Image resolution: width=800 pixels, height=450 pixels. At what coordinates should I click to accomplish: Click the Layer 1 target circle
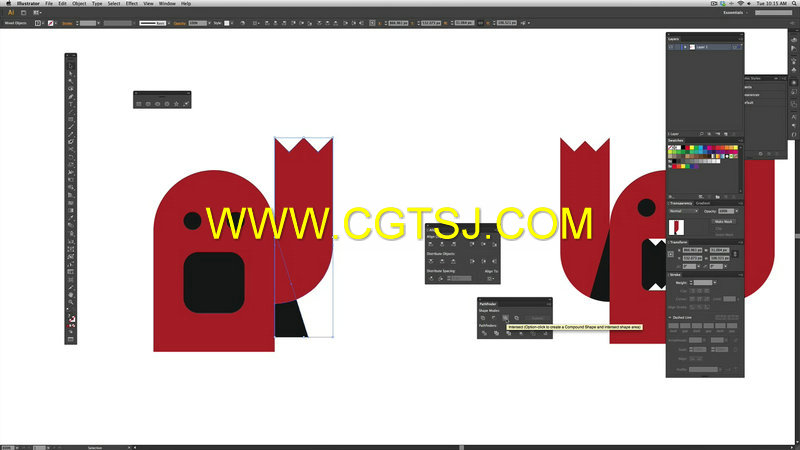pos(735,47)
